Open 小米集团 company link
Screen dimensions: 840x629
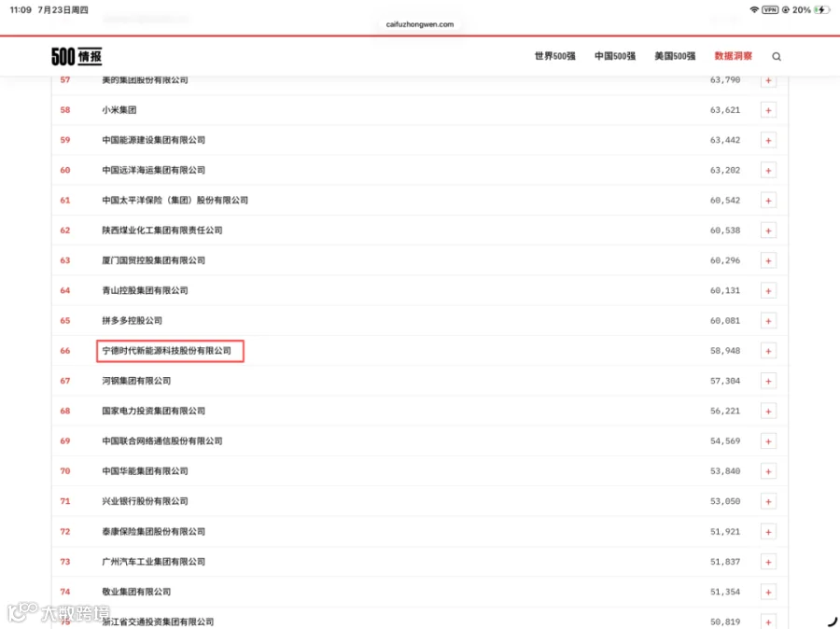(x=119, y=110)
